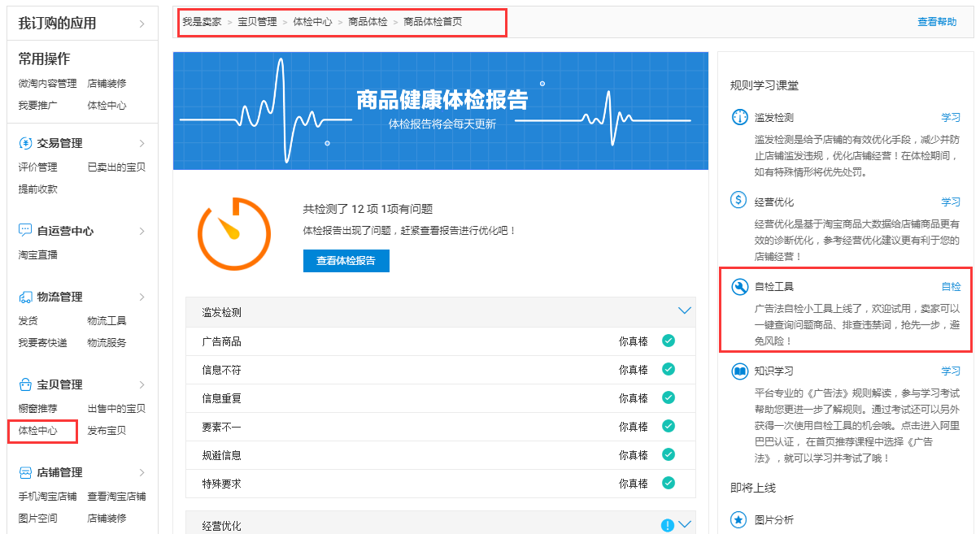Viewport: 980px width, 534px height.
Task: Open 我要寄快递 in sidebar
Action: point(42,343)
